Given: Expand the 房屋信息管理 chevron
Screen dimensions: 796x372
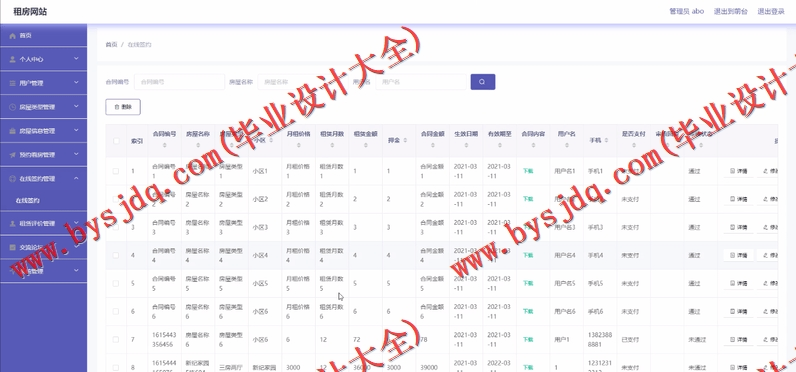Looking at the screenshot, I should click(76, 130).
